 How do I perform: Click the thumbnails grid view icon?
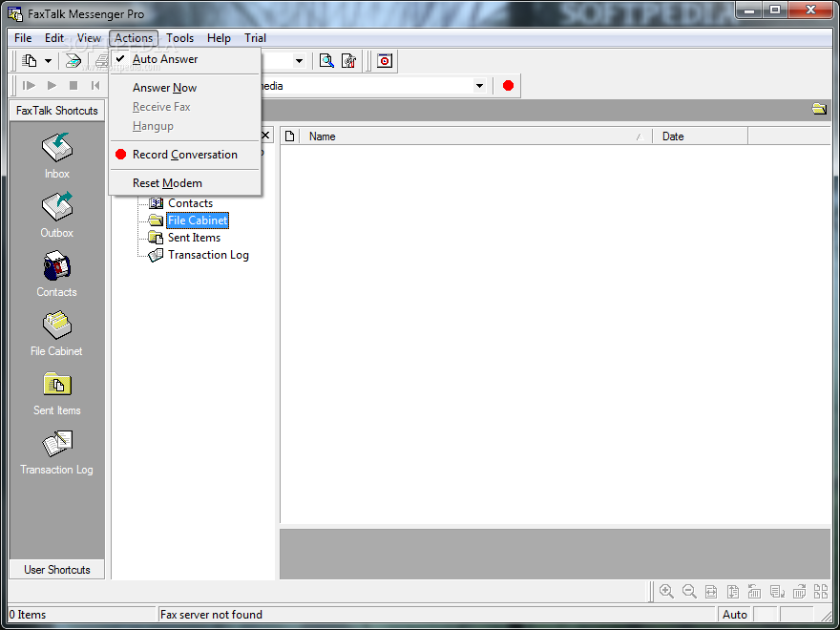point(821,592)
